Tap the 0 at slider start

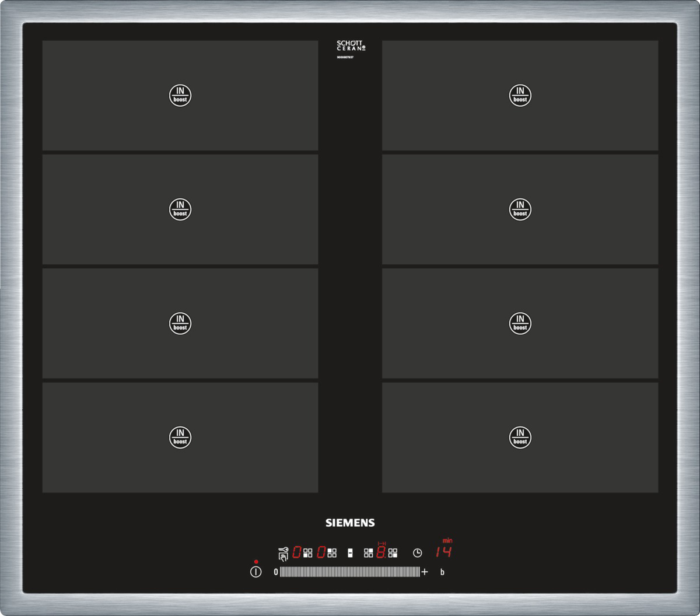point(276,572)
